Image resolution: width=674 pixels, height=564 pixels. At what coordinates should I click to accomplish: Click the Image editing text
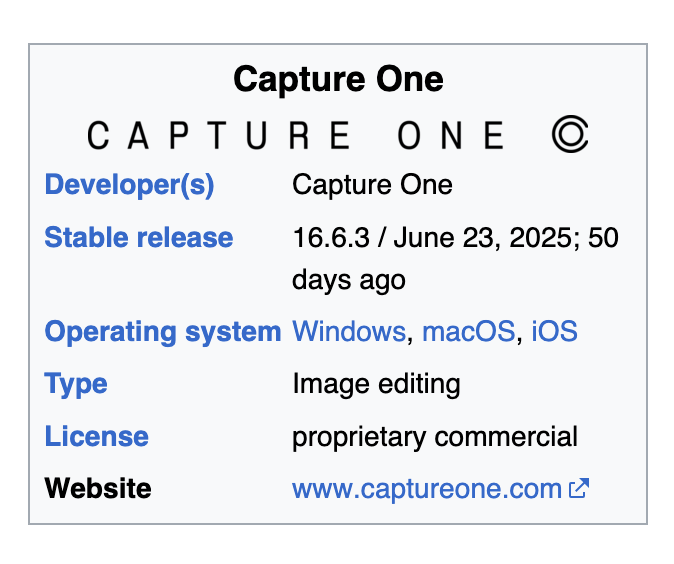coord(376,384)
